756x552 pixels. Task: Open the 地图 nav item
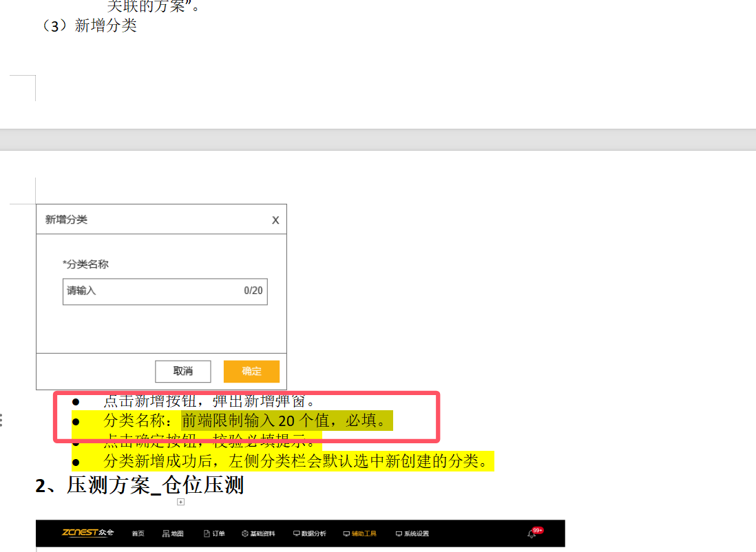tap(173, 533)
